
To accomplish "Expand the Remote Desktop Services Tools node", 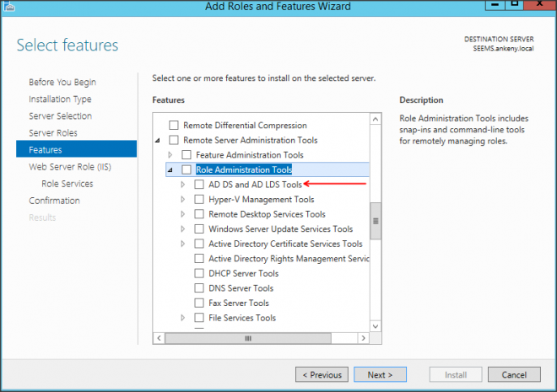I will click(183, 214).
